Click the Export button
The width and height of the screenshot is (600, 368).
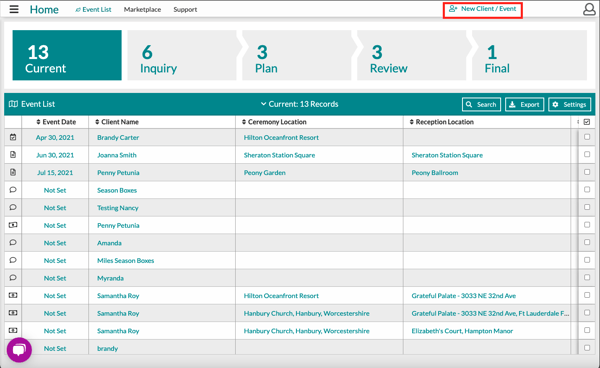525,104
